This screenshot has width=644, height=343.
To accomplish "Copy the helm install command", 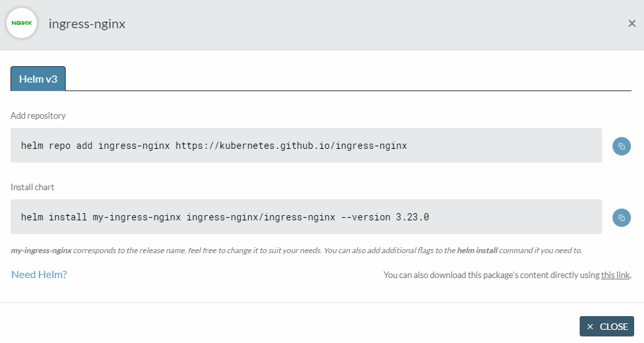I will tap(622, 218).
